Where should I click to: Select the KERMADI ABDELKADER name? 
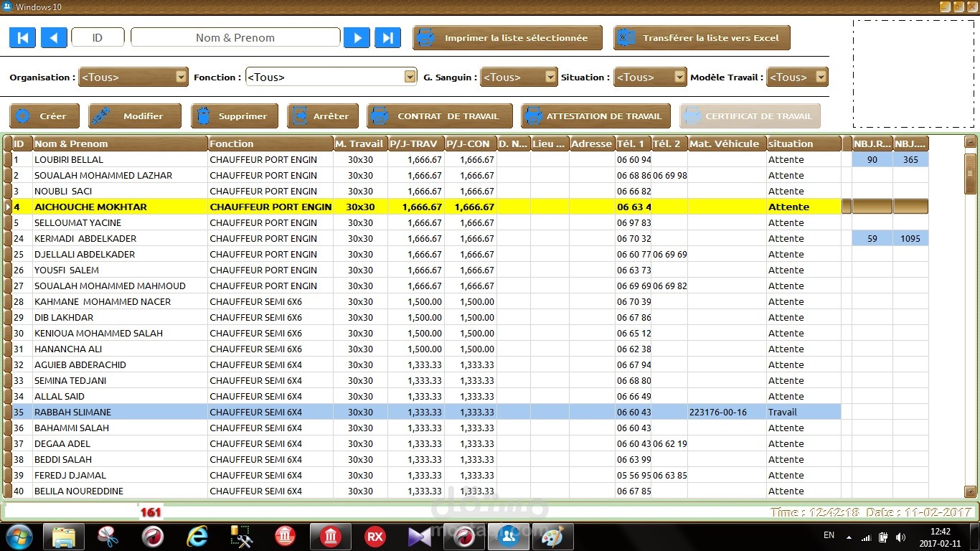click(85, 238)
